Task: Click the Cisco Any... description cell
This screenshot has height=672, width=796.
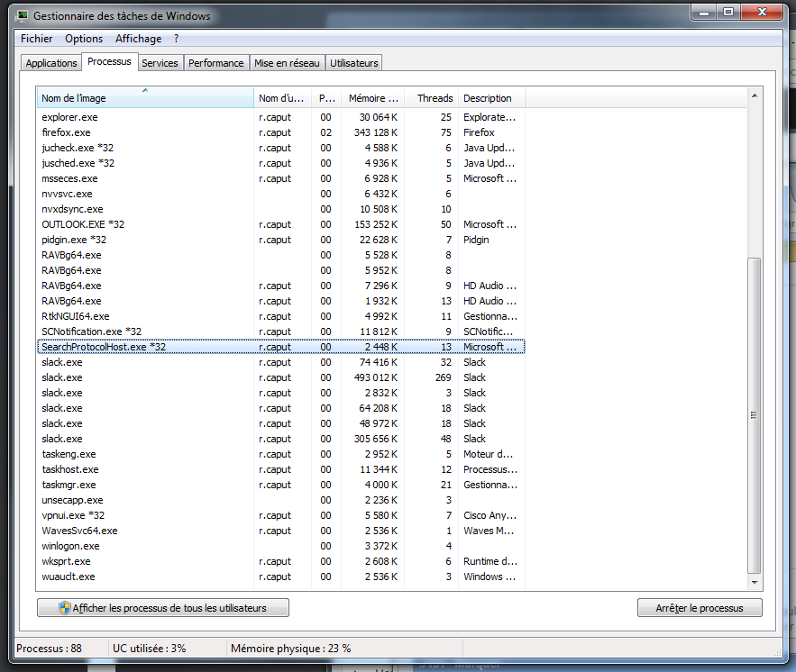Action: pyautogui.click(x=489, y=515)
